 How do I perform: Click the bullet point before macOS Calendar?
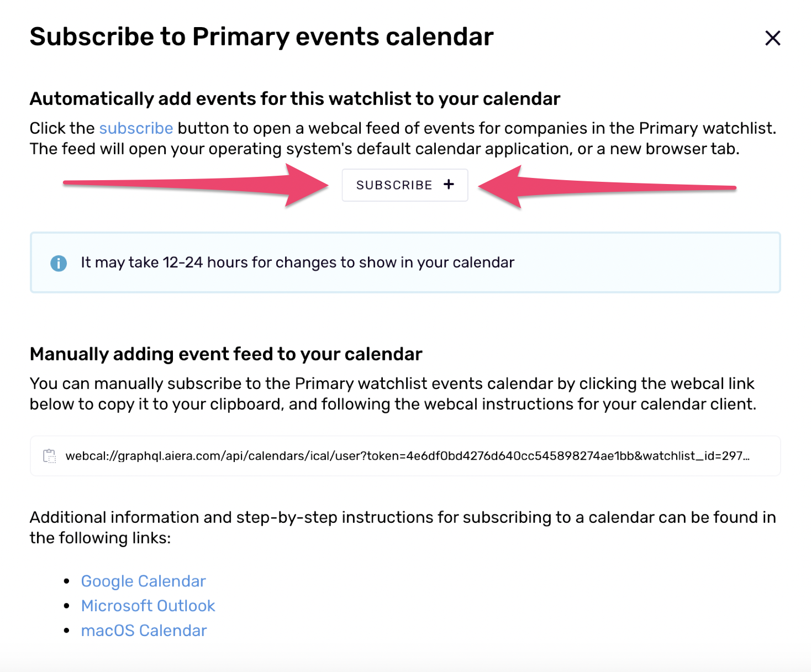[x=67, y=630]
